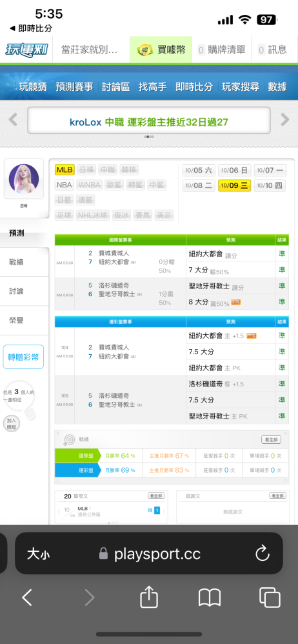Select the MLB league filter

[x=65, y=170]
